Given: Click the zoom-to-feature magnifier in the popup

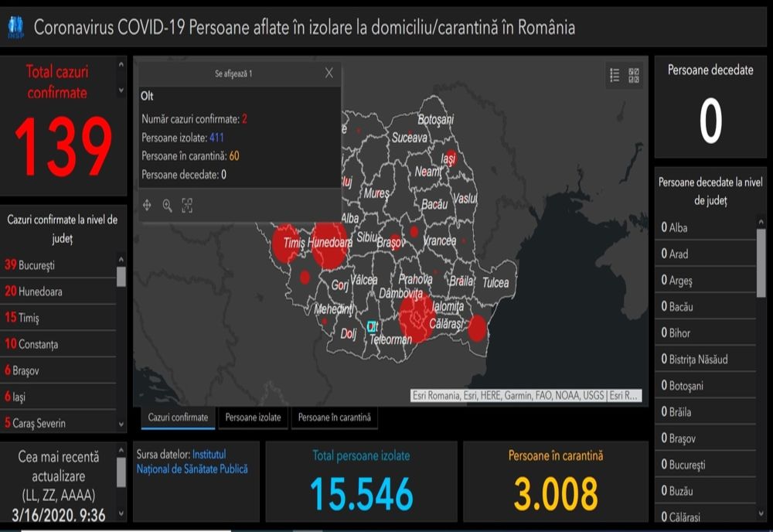Looking at the screenshot, I should [x=166, y=206].
